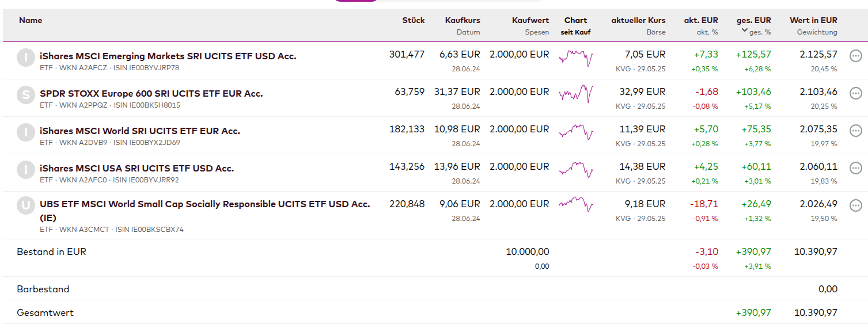
Task: Click the round S icon beside SPDR STOXX
Action: [26, 95]
